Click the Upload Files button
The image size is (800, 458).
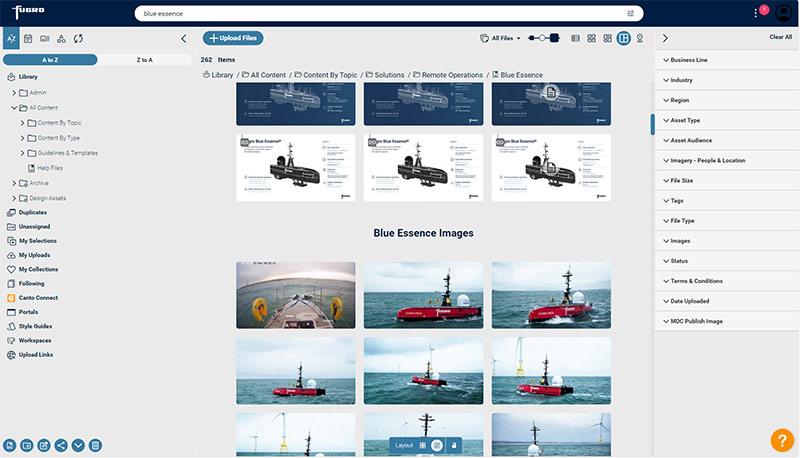[x=233, y=38]
